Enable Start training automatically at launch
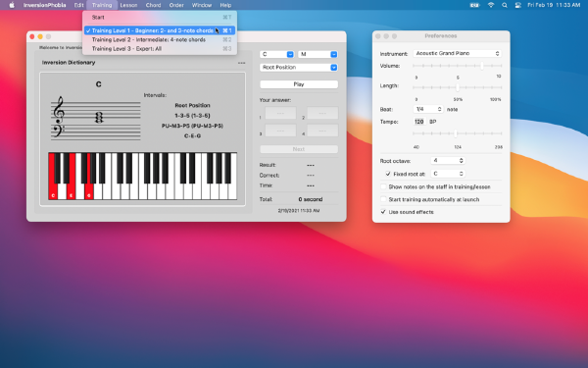 click(383, 199)
